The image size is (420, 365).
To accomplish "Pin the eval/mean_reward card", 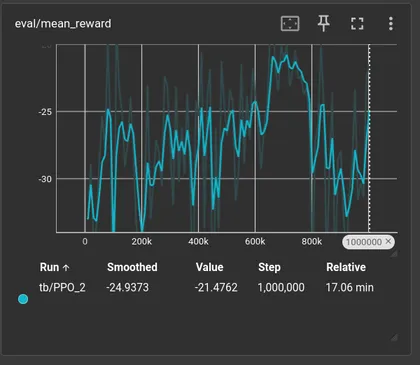I will pos(323,23).
